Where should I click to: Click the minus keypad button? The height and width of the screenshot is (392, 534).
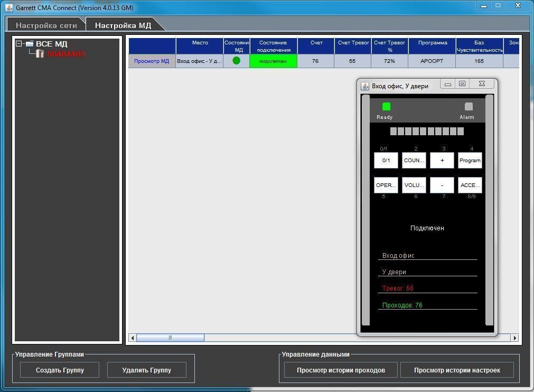442,185
